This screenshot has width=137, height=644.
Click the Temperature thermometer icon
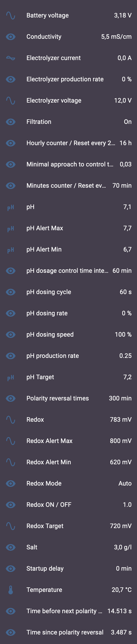coord(10,590)
